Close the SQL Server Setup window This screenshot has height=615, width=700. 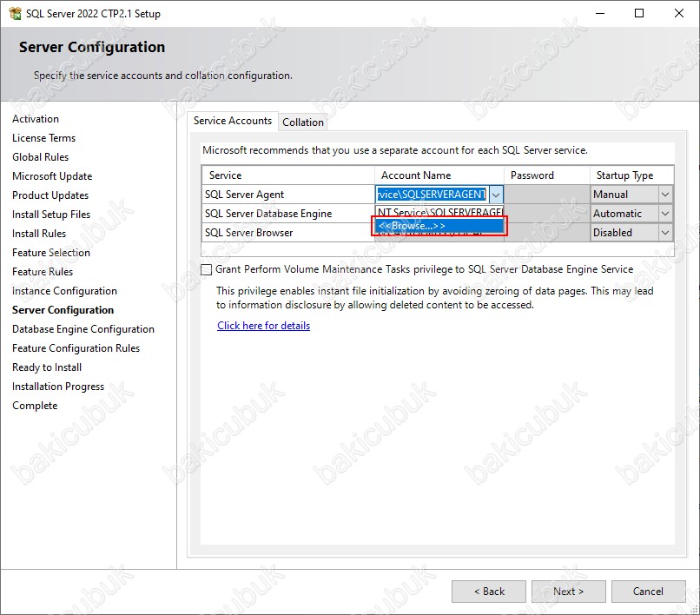pyautogui.click(x=678, y=13)
